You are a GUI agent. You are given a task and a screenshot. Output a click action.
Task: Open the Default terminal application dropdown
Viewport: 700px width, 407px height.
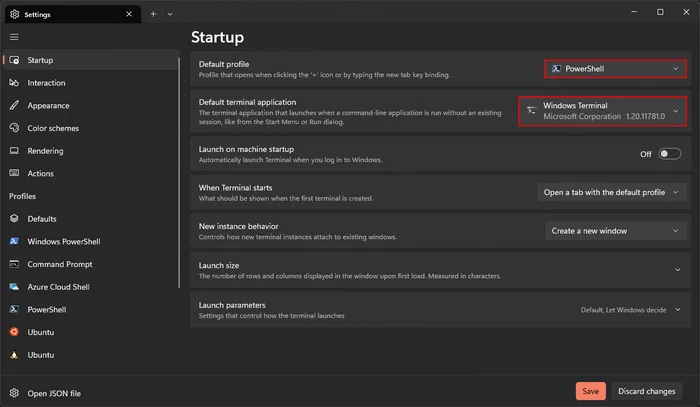(602, 111)
